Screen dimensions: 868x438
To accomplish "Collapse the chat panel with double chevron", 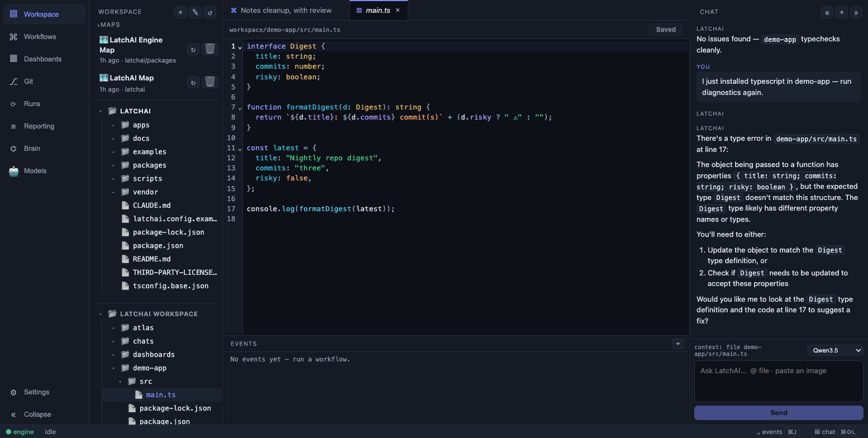I will (856, 12).
